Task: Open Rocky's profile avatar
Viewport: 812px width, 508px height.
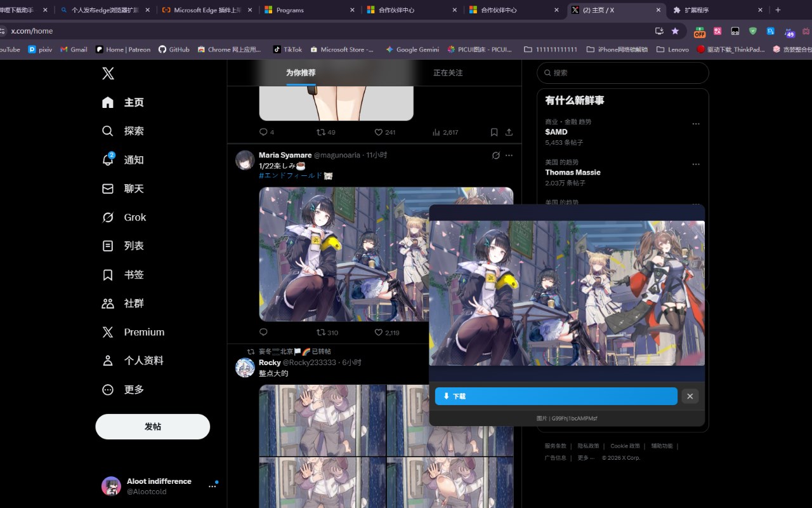Action: point(245,368)
